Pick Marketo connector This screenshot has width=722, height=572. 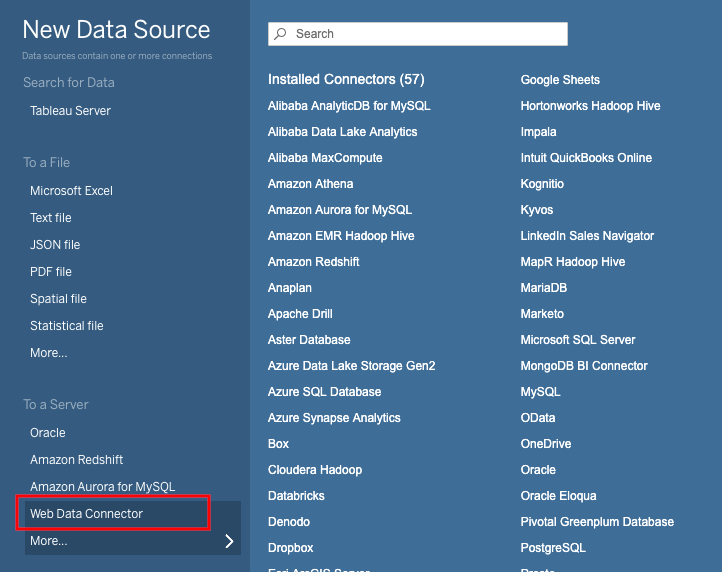pos(542,314)
